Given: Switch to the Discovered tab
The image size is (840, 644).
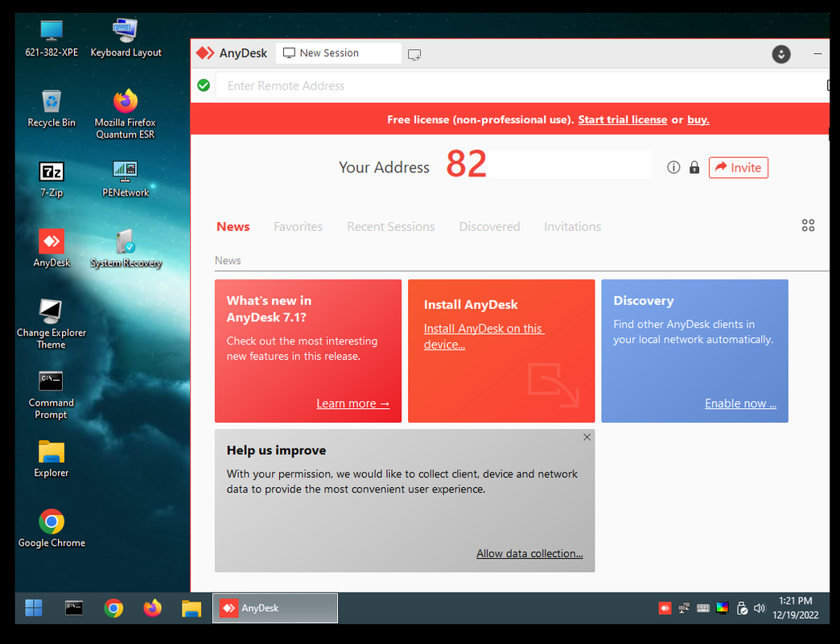Looking at the screenshot, I should (489, 227).
